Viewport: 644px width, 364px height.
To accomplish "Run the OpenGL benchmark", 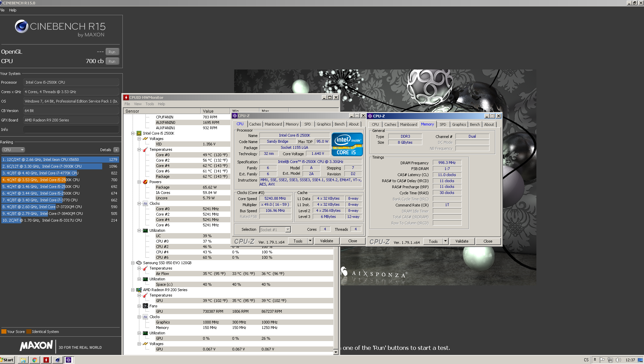I will coord(112,52).
